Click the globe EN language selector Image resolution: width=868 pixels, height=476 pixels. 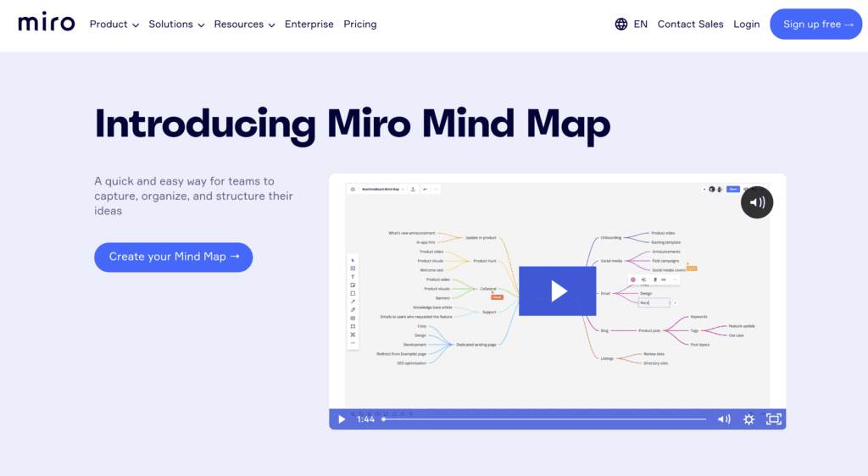point(631,25)
